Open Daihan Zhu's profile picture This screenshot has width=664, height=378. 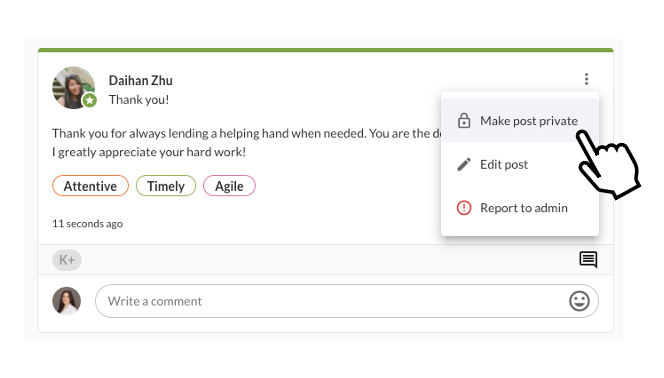coord(74,88)
